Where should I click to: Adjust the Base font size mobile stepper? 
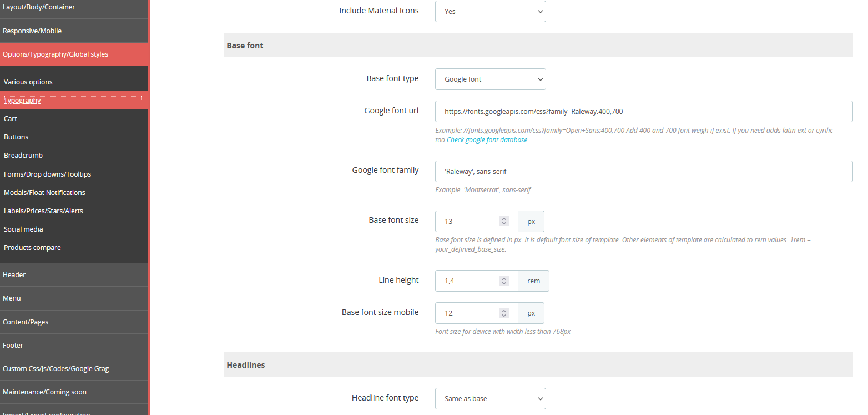click(504, 313)
